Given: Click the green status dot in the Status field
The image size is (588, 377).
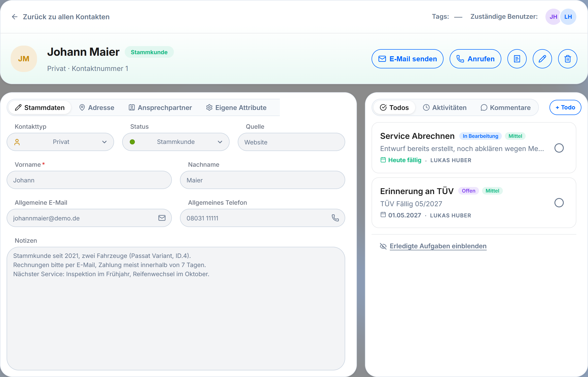Looking at the screenshot, I should (x=132, y=142).
